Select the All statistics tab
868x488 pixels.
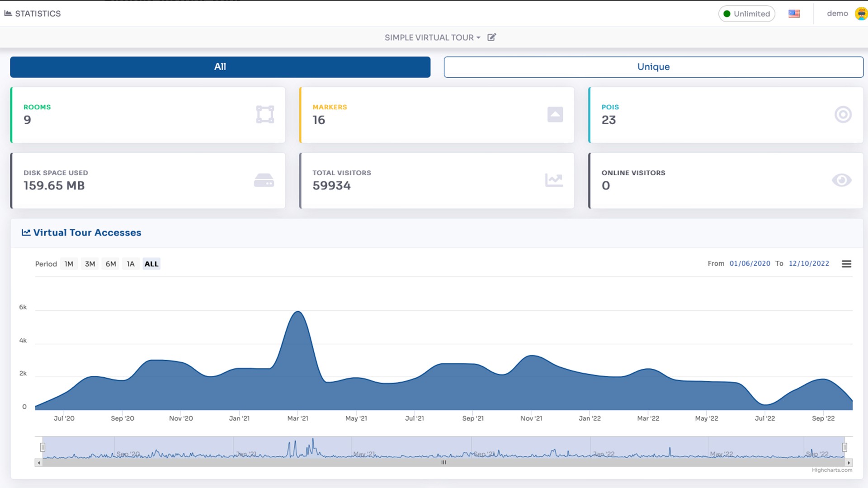click(220, 67)
